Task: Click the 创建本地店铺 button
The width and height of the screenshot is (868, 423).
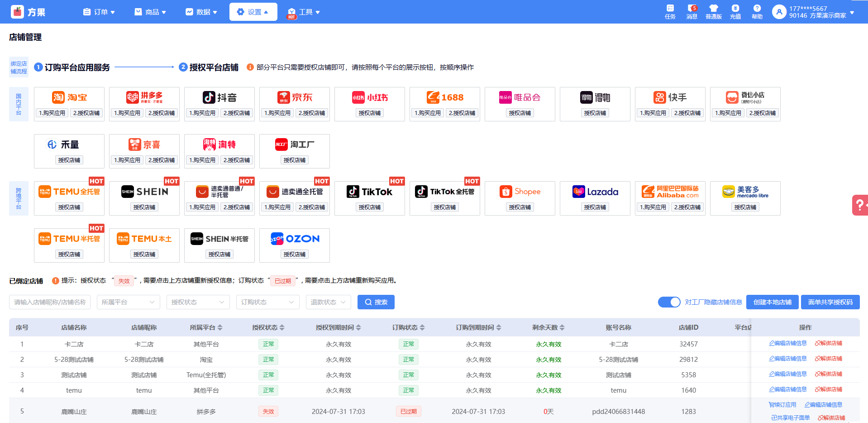Action: pyautogui.click(x=772, y=302)
